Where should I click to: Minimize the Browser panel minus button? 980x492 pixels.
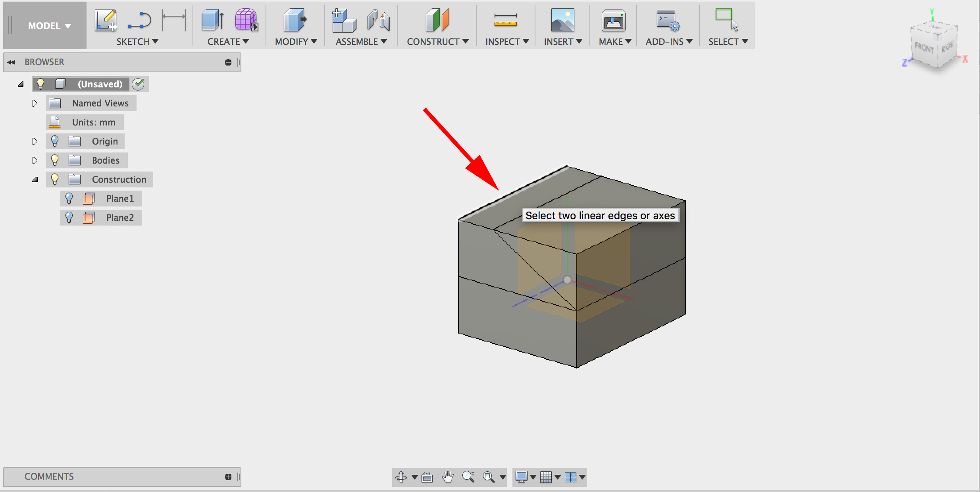[228, 62]
